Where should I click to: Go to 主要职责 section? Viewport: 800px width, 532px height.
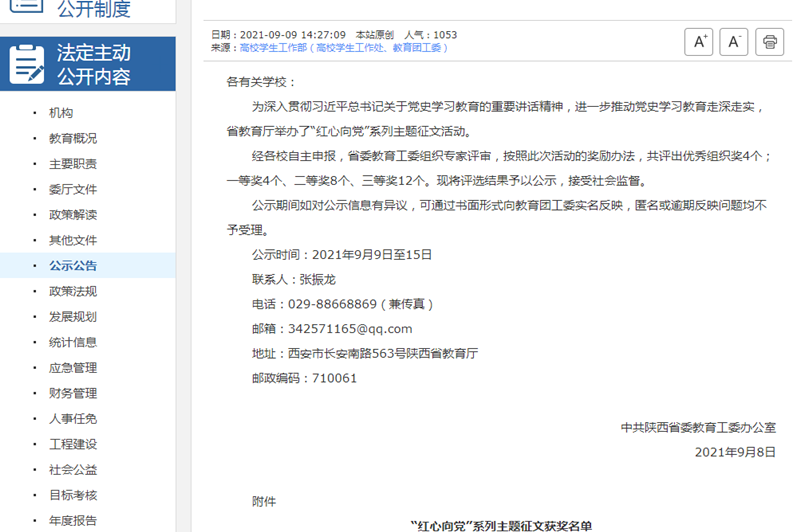click(x=73, y=163)
